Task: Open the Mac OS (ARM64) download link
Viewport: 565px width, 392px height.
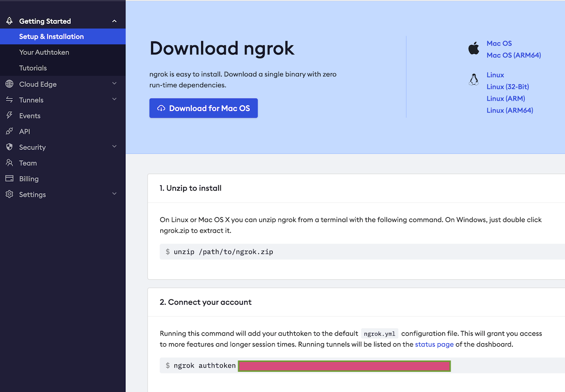Action: tap(513, 55)
